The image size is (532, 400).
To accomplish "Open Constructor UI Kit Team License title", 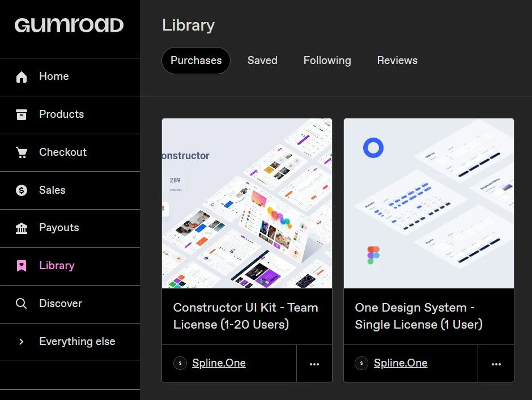I will pos(246,316).
